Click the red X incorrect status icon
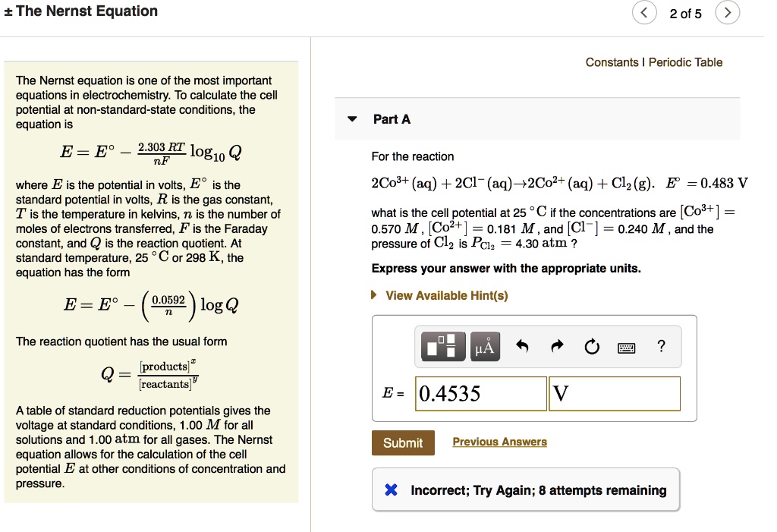This screenshot has height=532, width=777. pyautogui.click(x=391, y=490)
